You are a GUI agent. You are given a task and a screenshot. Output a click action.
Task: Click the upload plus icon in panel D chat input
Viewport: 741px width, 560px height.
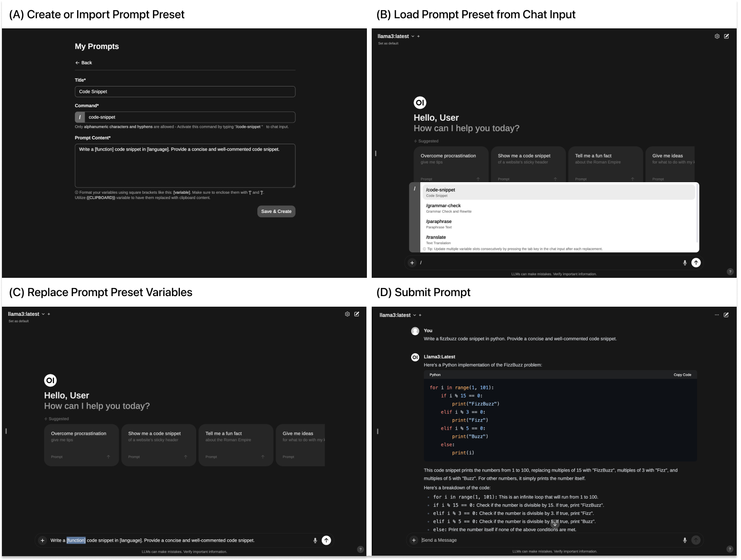tap(414, 540)
